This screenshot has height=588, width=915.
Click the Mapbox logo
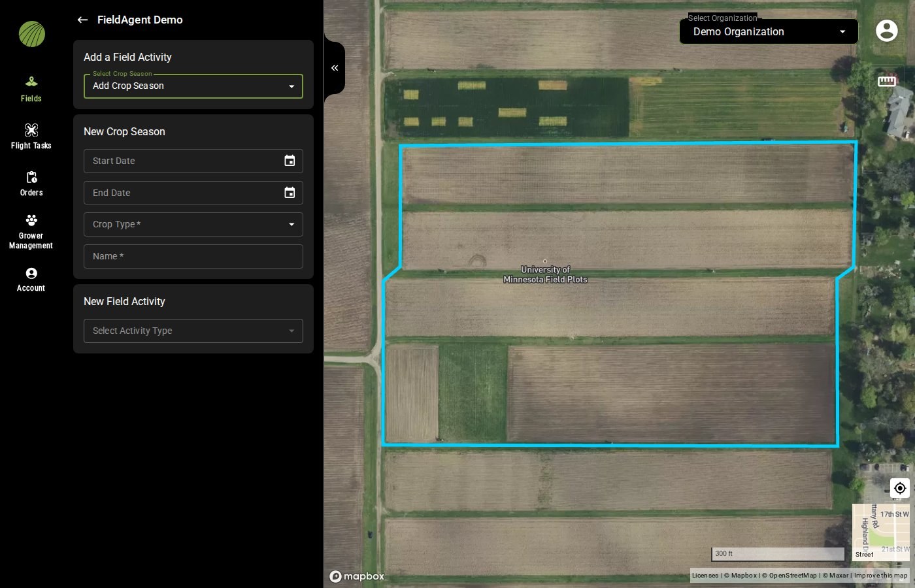[x=357, y=576]
